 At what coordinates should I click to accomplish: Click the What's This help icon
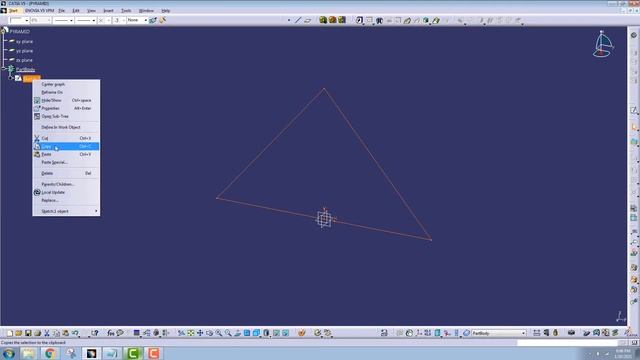(95, 333)
